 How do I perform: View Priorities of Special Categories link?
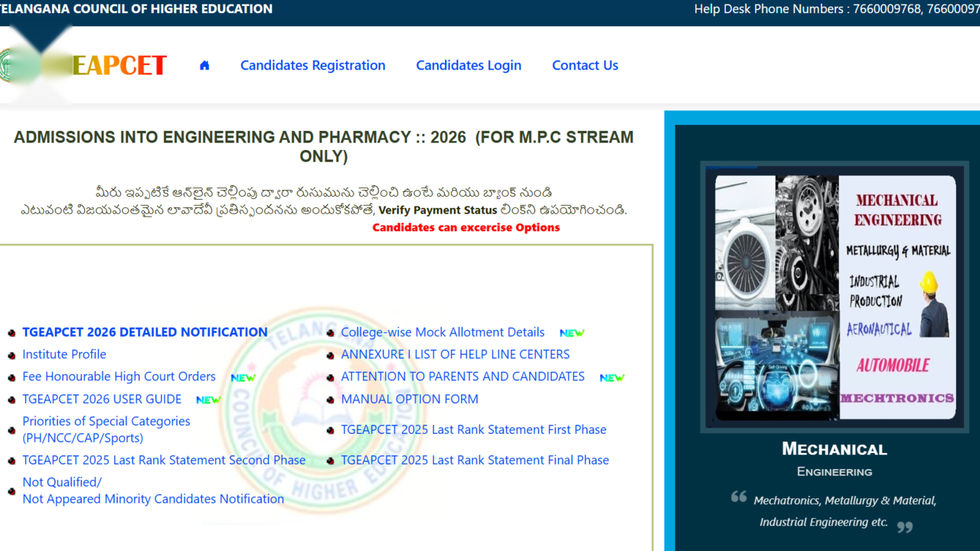pyautogui.click(x=106, y=429)
